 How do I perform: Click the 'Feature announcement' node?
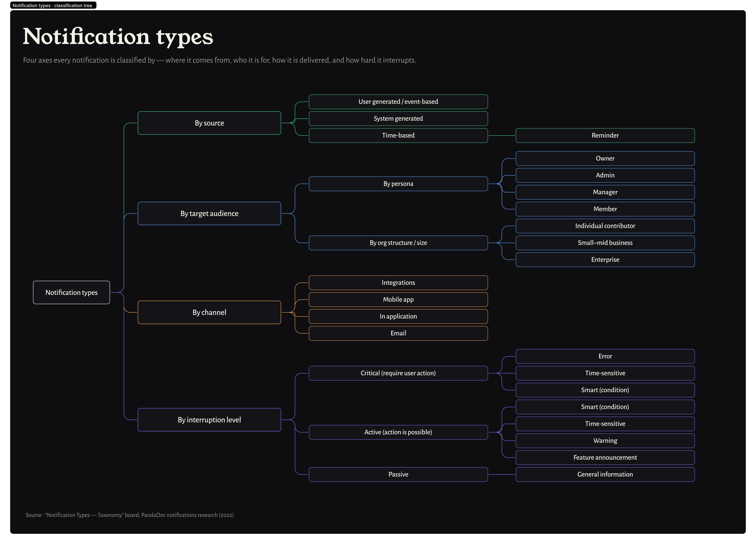pyautogui.click(x=605, y=457)
